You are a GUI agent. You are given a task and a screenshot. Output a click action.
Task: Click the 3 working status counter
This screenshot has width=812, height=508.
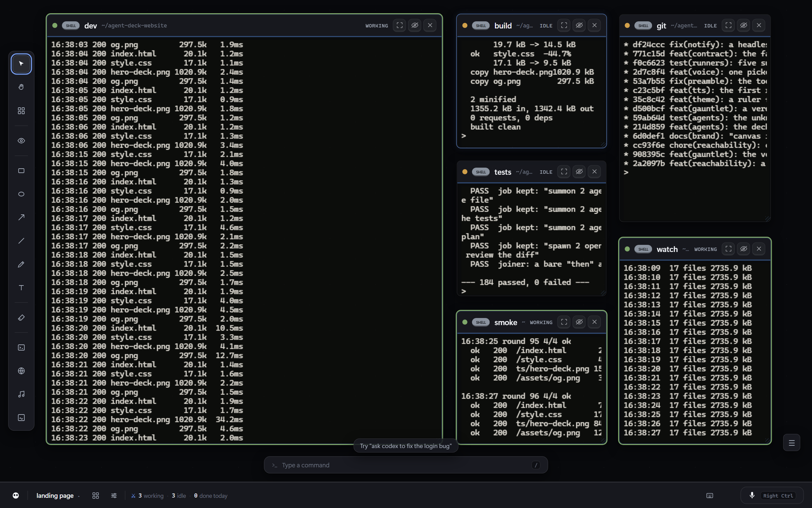148,495
